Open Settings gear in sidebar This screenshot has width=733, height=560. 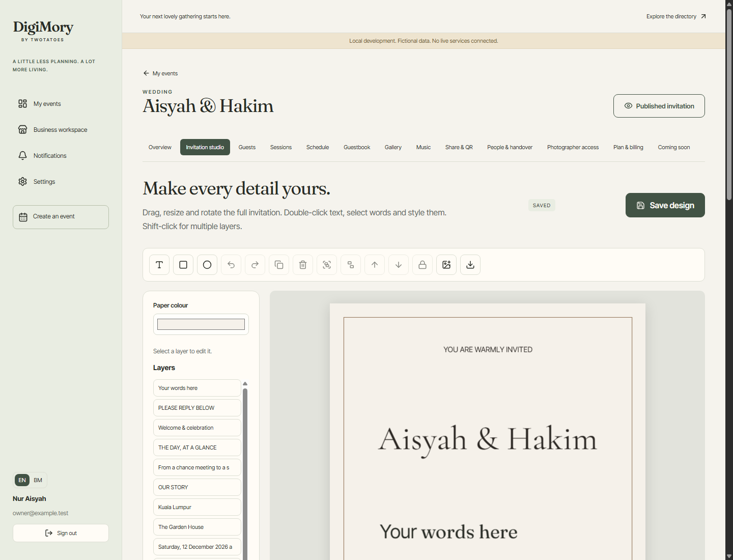(61, 182)
